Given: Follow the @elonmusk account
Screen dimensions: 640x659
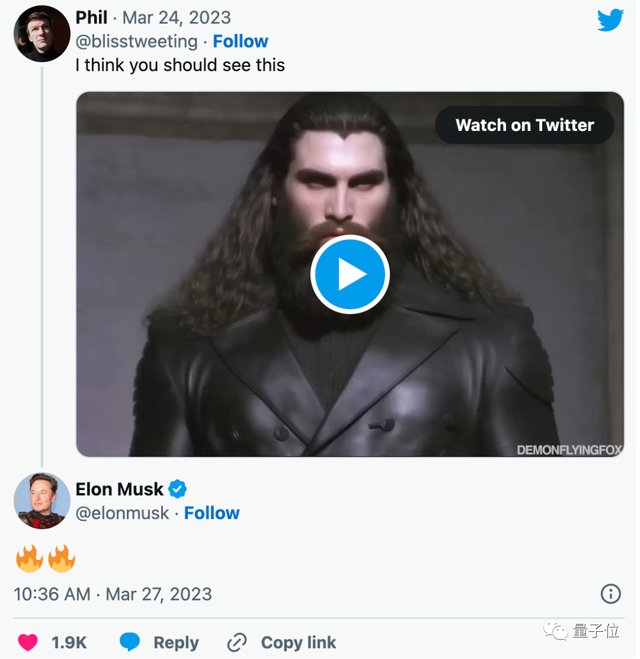Looking at the screenshot, I should coord(212,513).
